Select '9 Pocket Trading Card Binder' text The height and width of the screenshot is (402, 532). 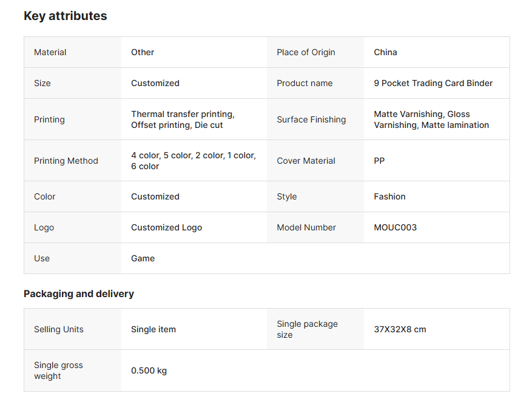click(433, 83)
